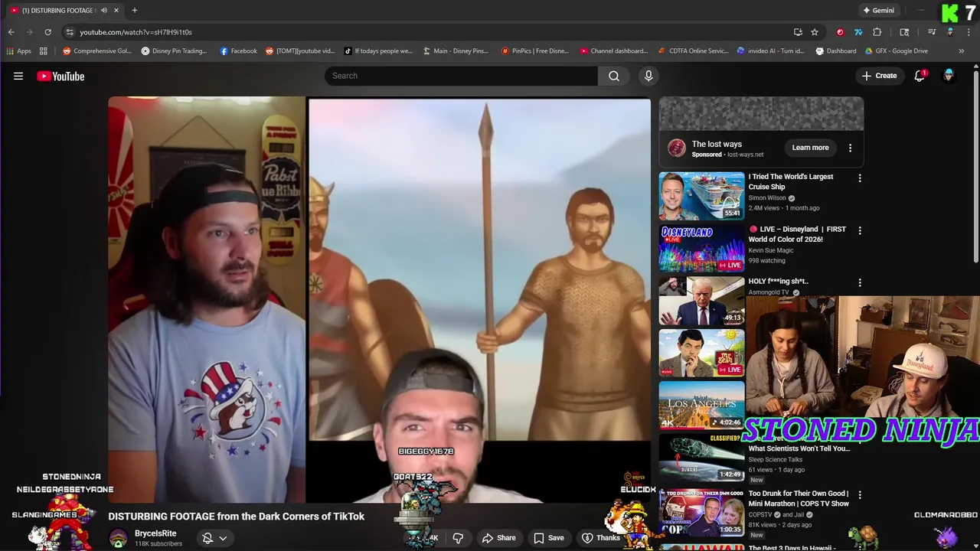This screenshot has height=551, width=980.
Task: Save the video to a playlist
Action: (x=548, y=538)
